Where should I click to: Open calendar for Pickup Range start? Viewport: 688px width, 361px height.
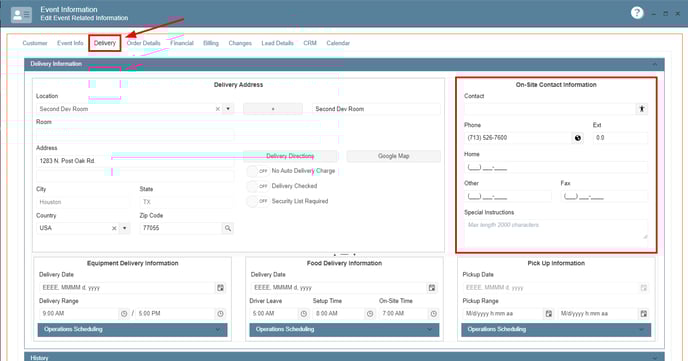[x=548, y=314]
